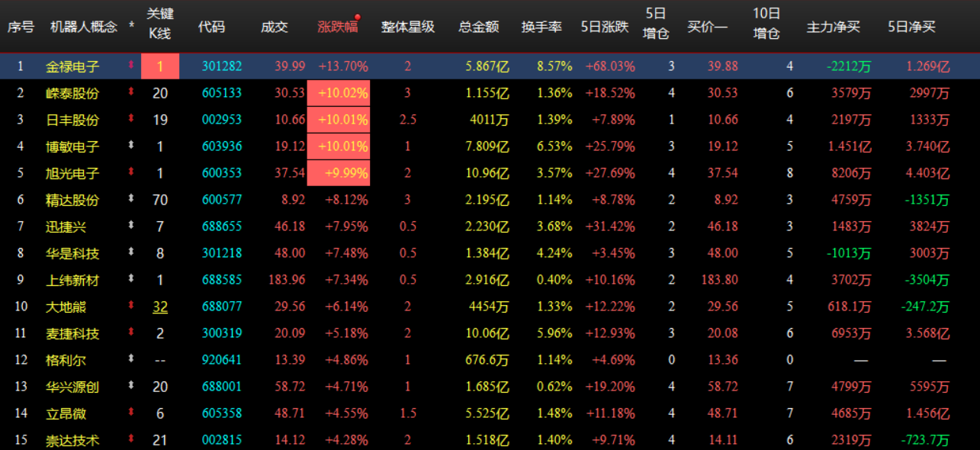Sort by the 换手率 column header
The image size is (980, 450).
[x=542, y=27]
